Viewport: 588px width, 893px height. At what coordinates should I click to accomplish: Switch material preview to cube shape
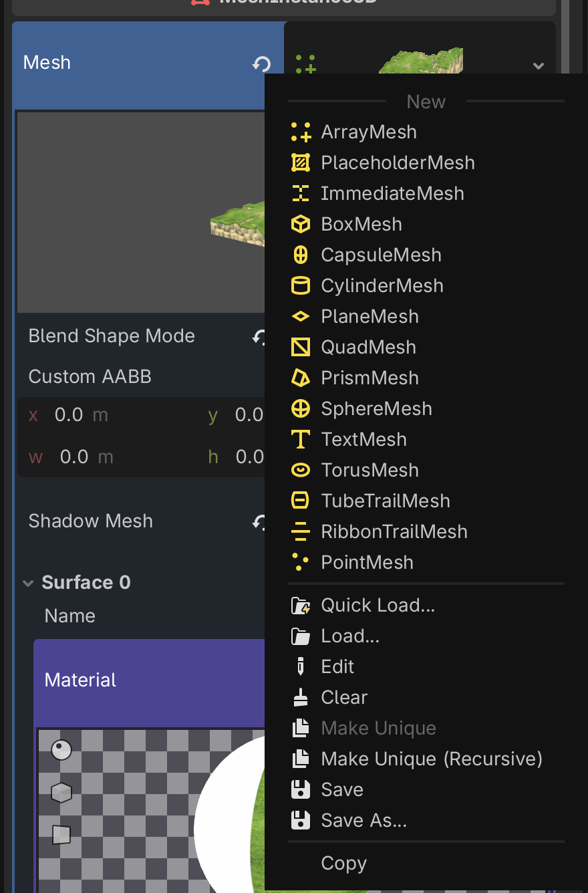coord(61,793)
